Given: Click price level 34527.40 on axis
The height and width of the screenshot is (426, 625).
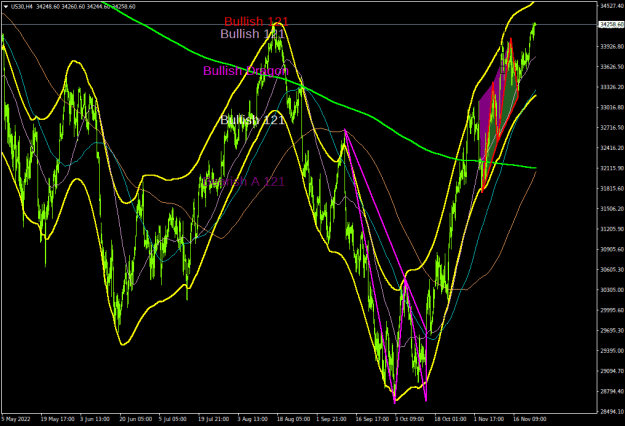Looking at the screenshot, I should (611, 6).
